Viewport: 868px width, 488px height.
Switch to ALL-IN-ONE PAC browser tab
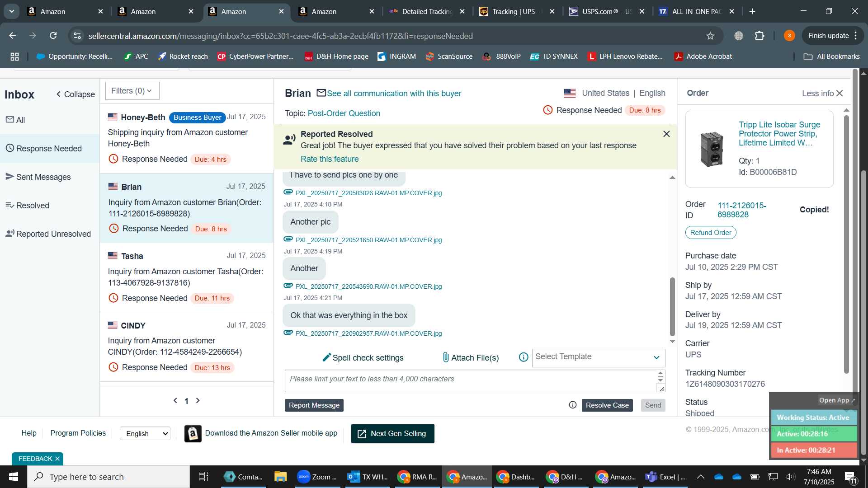696,11
